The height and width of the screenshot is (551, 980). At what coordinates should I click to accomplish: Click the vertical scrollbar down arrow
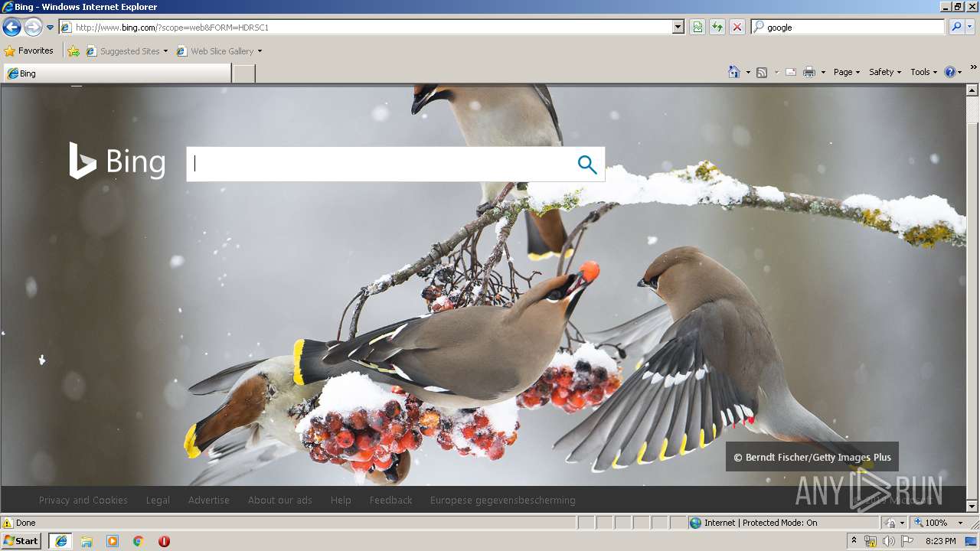(972, 506)
